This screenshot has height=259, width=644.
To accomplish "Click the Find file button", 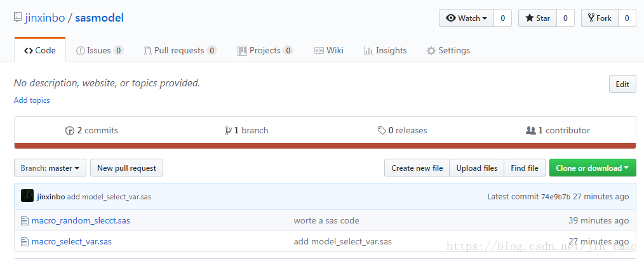I will [525, 168].
